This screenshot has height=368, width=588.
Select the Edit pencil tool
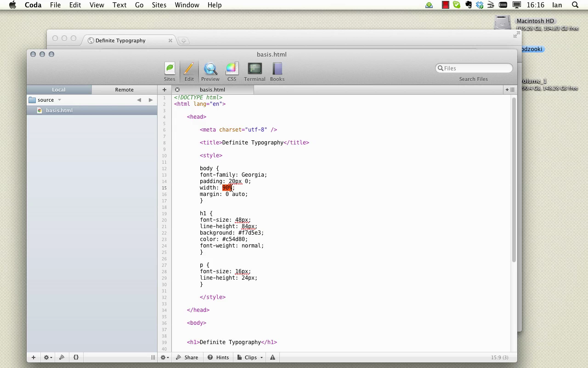189,72
